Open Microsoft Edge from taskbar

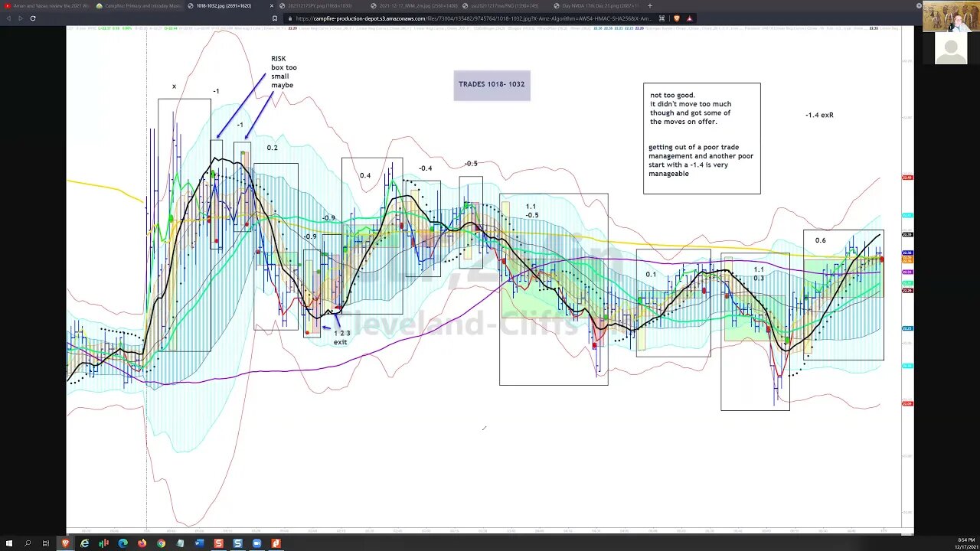tap(122, 543)
